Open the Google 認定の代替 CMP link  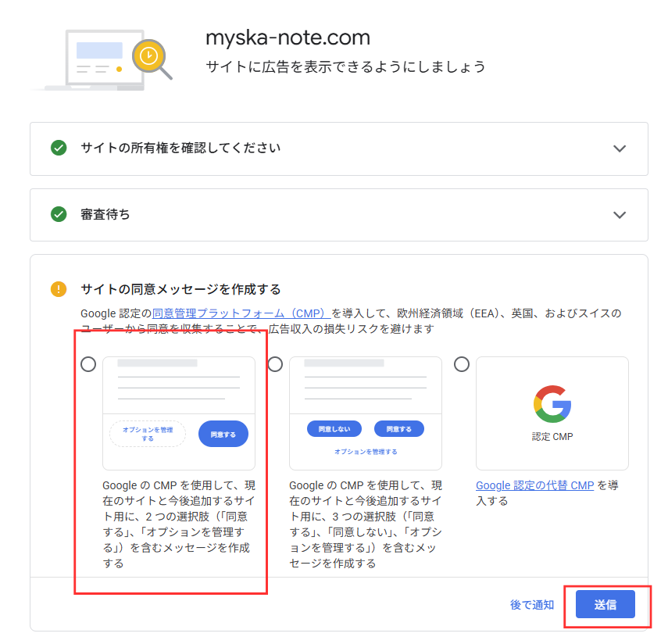point(533,485)
